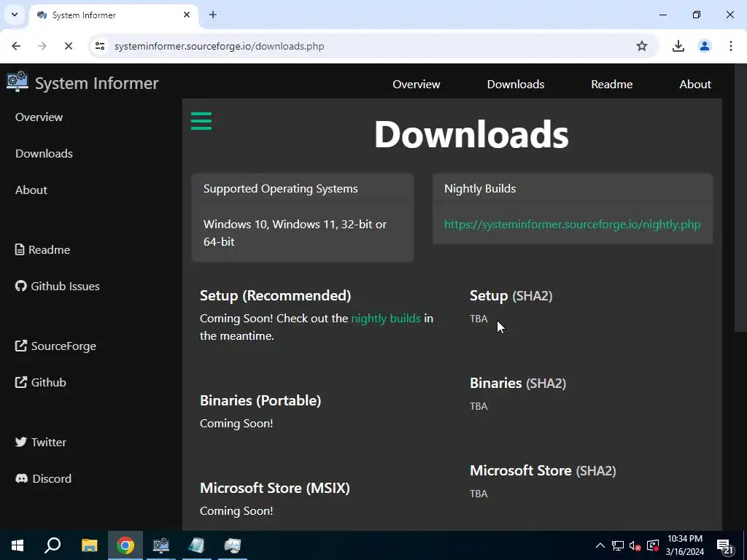
Task: Open File Explorer from the taskbar
Action: pyautogui.click(x=89, y=545)
